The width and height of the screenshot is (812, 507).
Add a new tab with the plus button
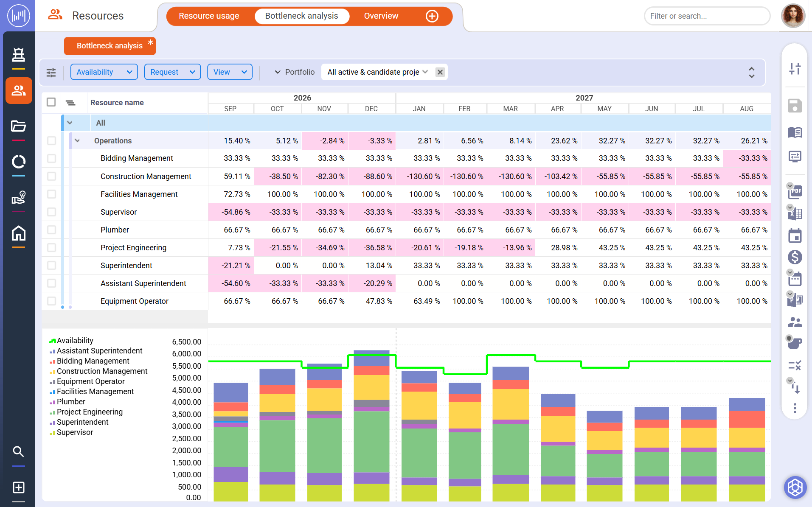click(432, 16)
